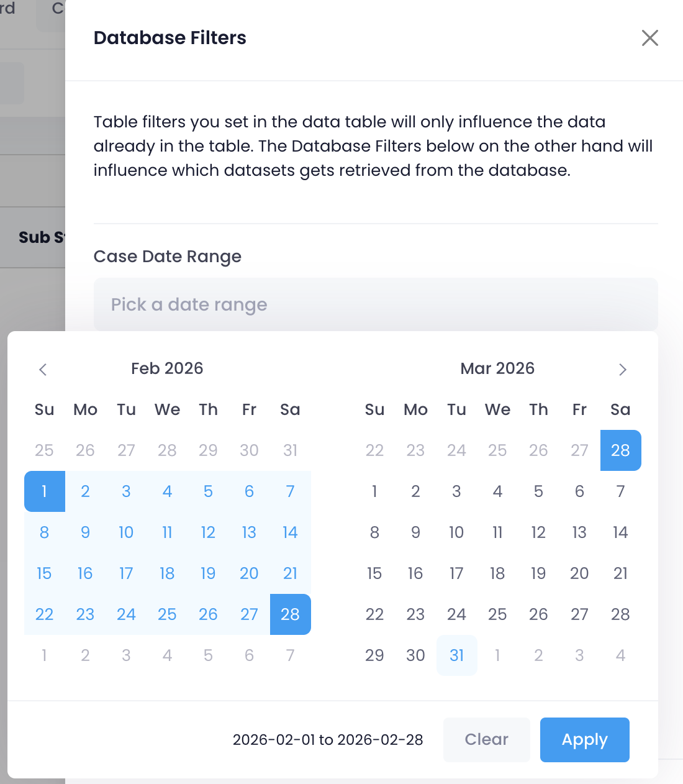This screenshot has height=784, width=683.
Task: Select February 9 in the left calendar
Action: pyautogui.click(x=85, y=532)
